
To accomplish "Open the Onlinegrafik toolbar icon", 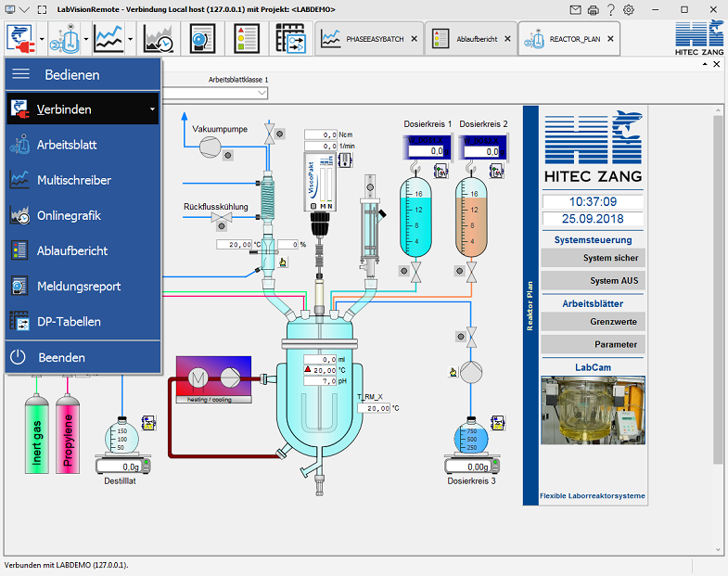I will [x=158, y=39].
